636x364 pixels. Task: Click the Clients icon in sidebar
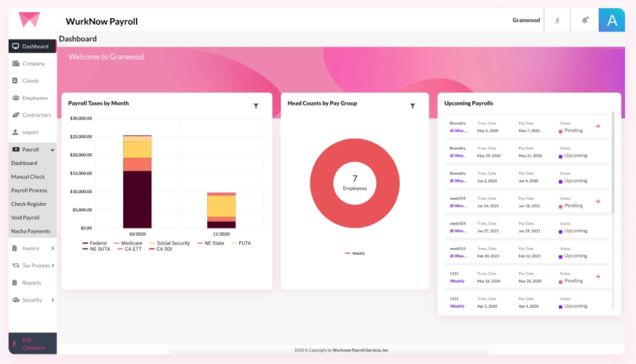(x=15, y=81)
